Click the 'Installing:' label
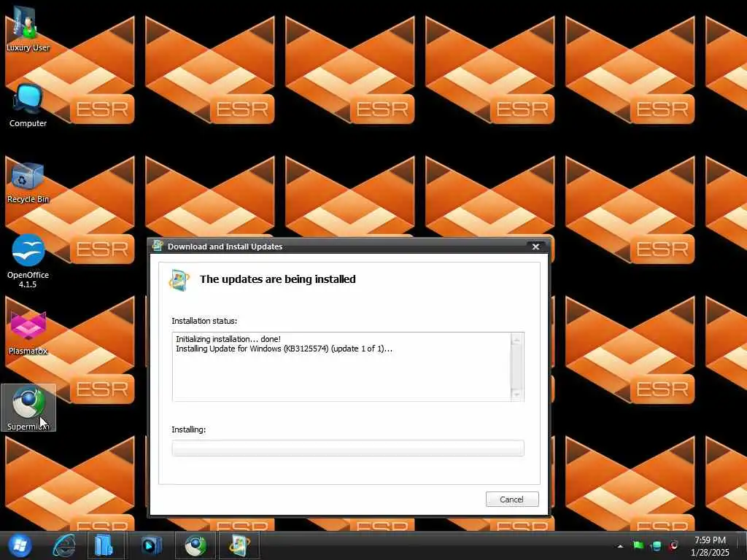This screenshot has width=747, height=560. click(x=189, y=429)
